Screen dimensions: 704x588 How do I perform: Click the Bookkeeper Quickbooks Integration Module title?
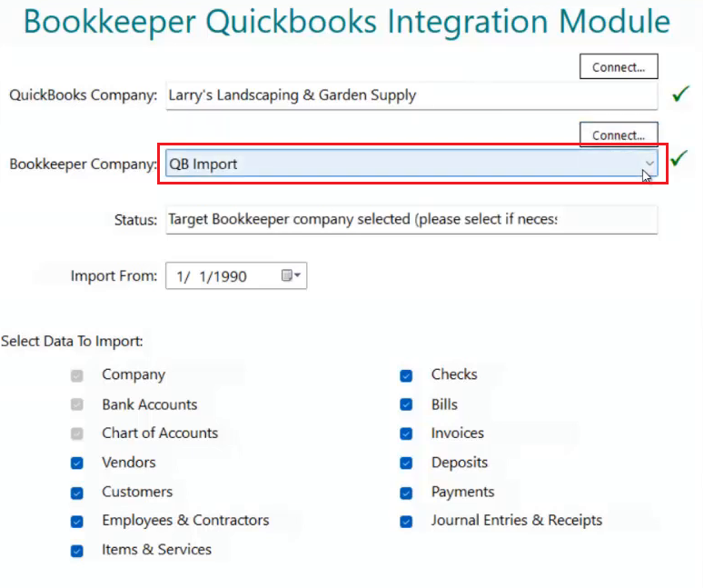tap(347, 22)
